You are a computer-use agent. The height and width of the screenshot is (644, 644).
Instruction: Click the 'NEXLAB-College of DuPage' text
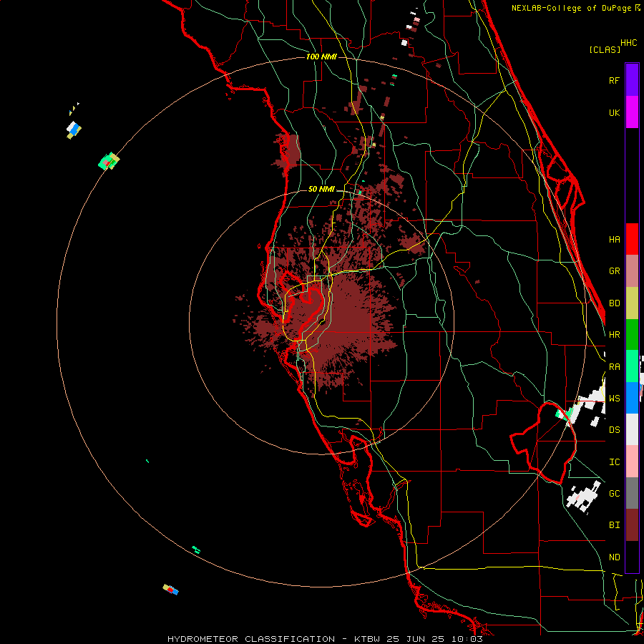point(572,8)
